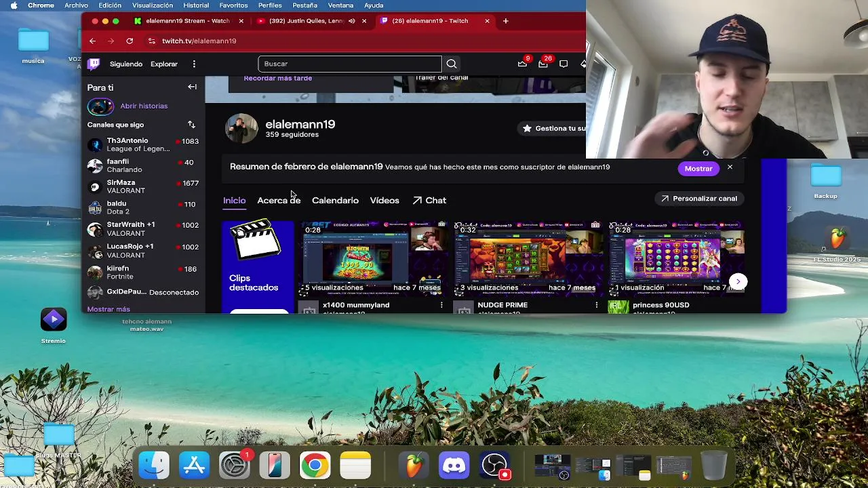
Task: Switch to elalemann19 Stream Kick tab
Action: click(187, 21)
